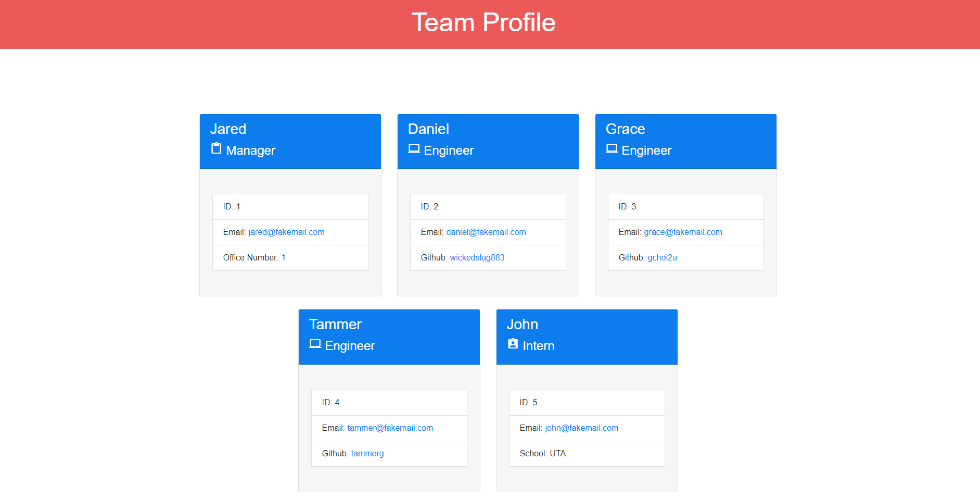Viewport: 980px width, 498px height.
Task: Click the 'ID: 1' row
Action: pos(290,207)
